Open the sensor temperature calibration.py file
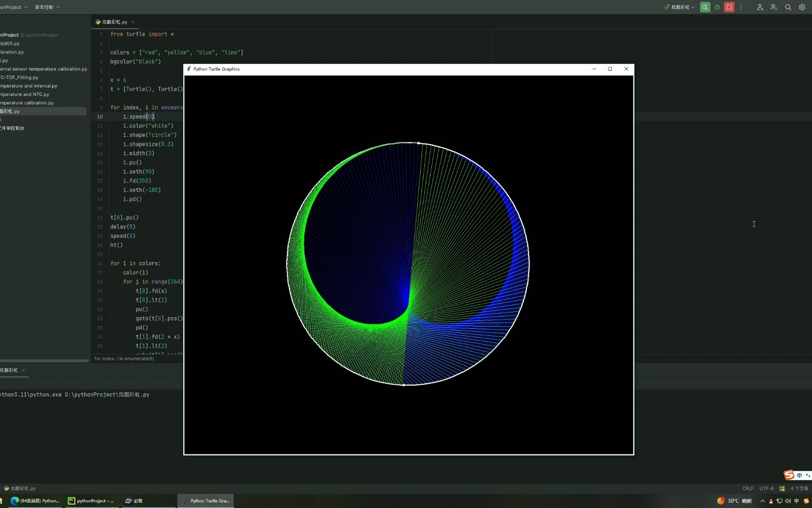Image resolution: width=812 pixels, height=508 pixels. click(44, 69)
